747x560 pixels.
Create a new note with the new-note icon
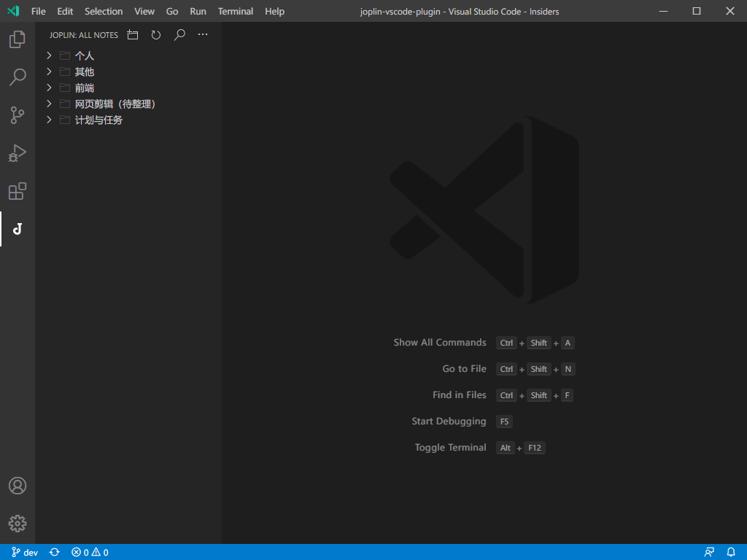pyautogui.click(x=132, y=34)
